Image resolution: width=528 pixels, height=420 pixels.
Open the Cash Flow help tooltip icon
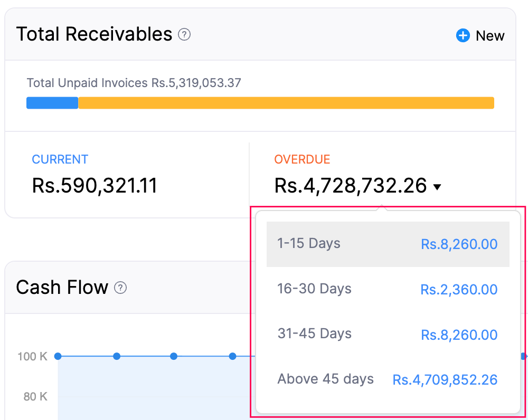coord(121,288)
